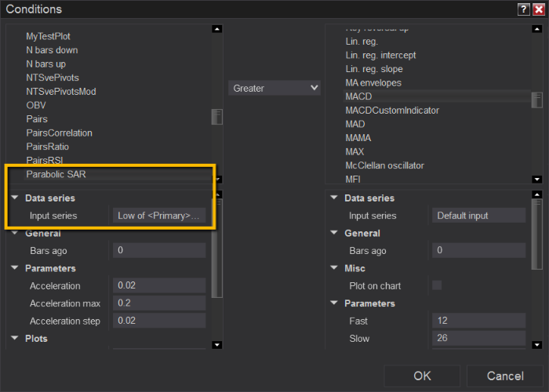549x392 pixels.
Task: Select OBV indicator
Action: point(36,105)
